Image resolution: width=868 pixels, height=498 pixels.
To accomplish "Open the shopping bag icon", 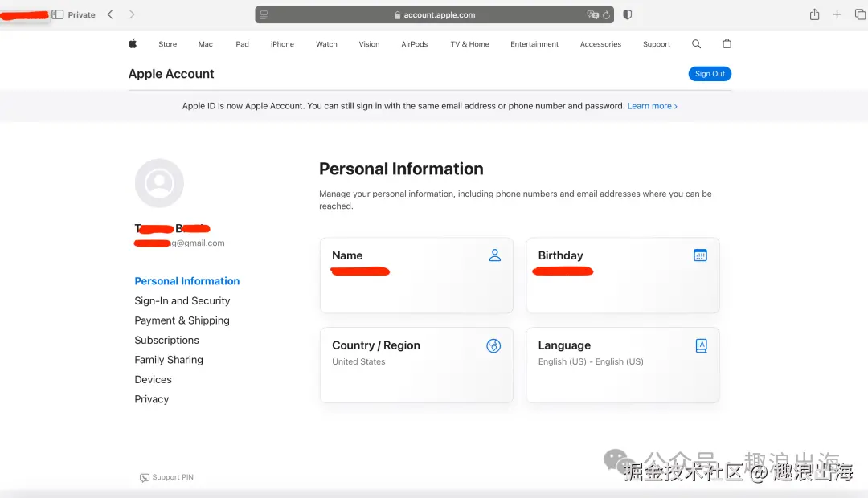I will point(727,43).
